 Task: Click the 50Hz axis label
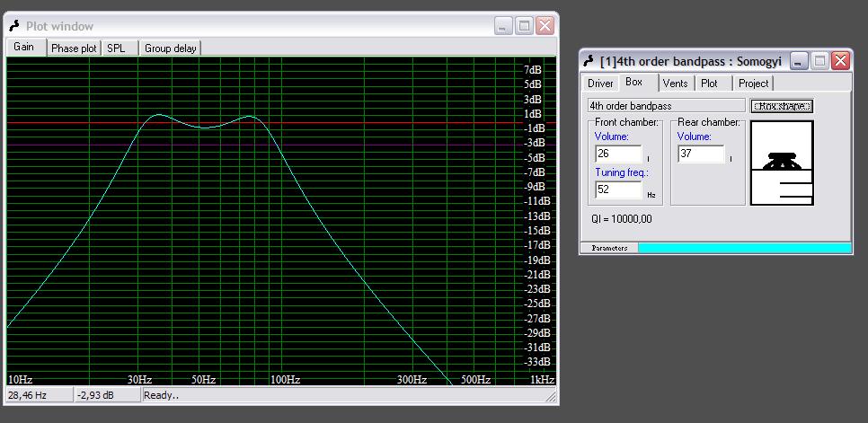203,380
